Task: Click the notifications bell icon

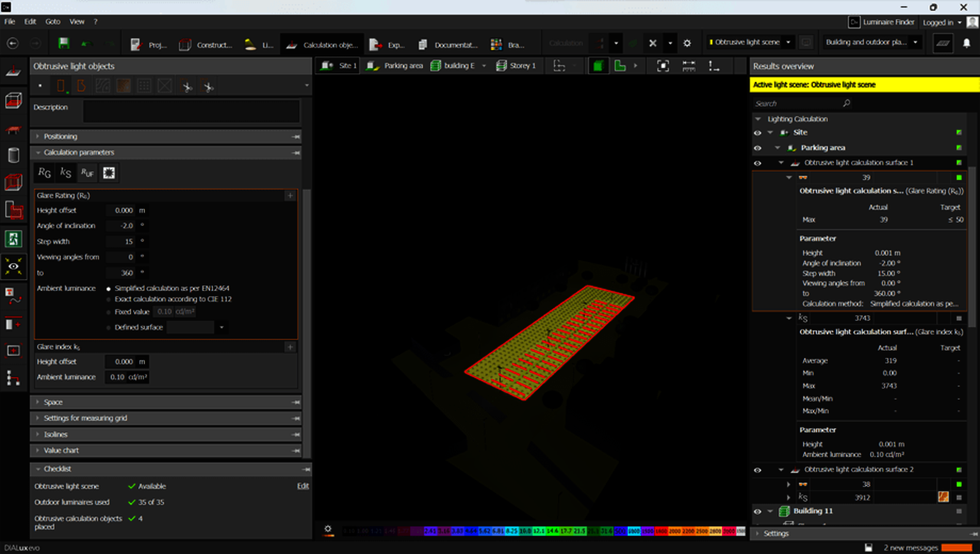Action: 966,44
